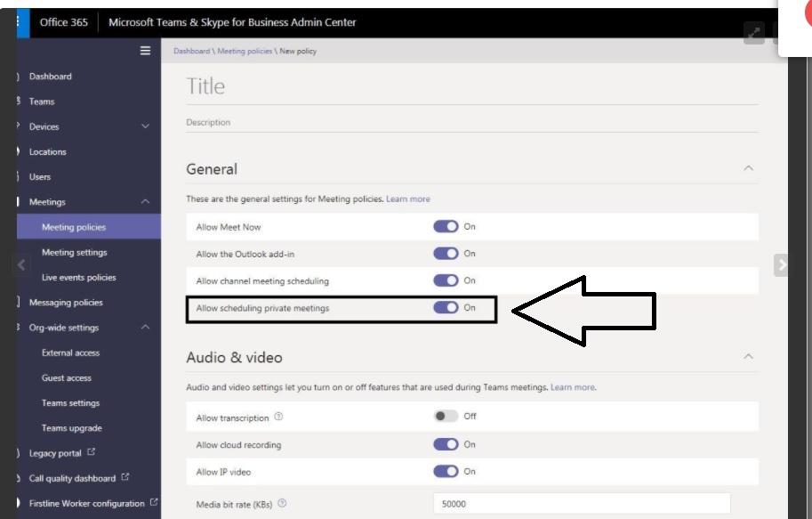Viewport: 812px width, 519px height.
Task: Toggle off Allow Meet Now
Action: pos(446,227)
